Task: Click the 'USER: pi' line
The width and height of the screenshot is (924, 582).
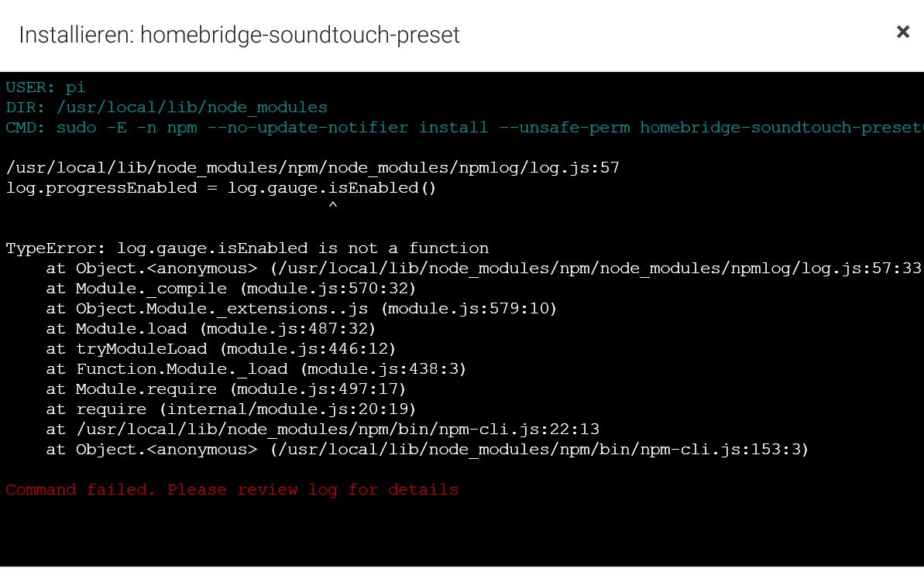Action: (46, 87)
